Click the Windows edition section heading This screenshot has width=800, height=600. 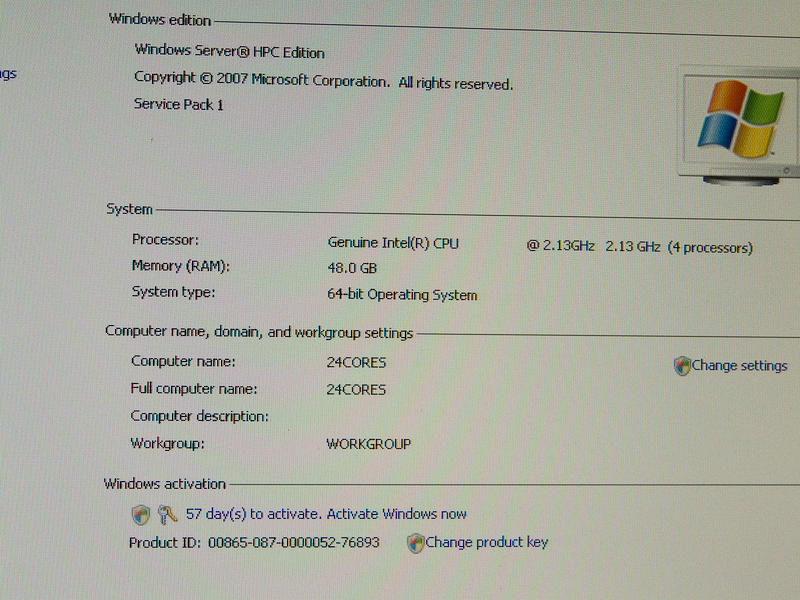[160, 20]
